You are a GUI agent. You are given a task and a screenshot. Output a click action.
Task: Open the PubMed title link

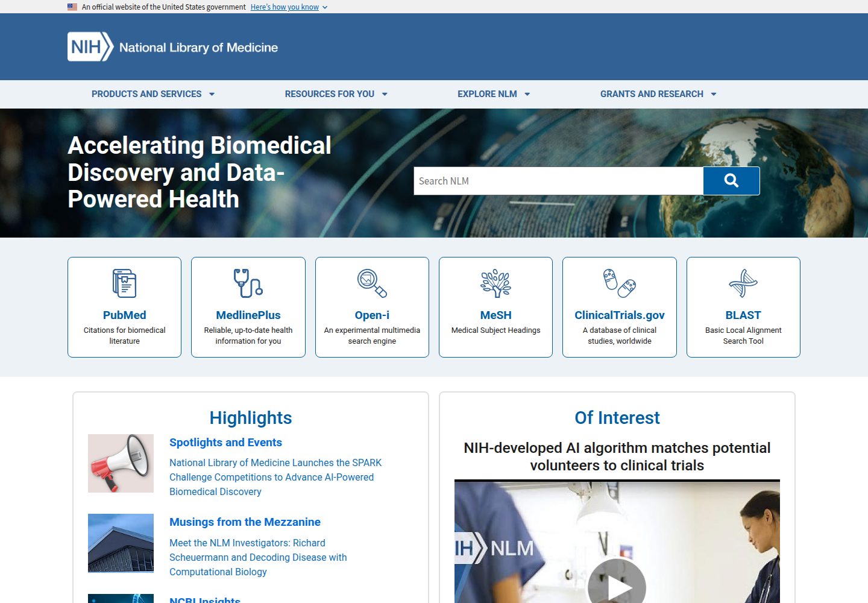coord(125,315)
